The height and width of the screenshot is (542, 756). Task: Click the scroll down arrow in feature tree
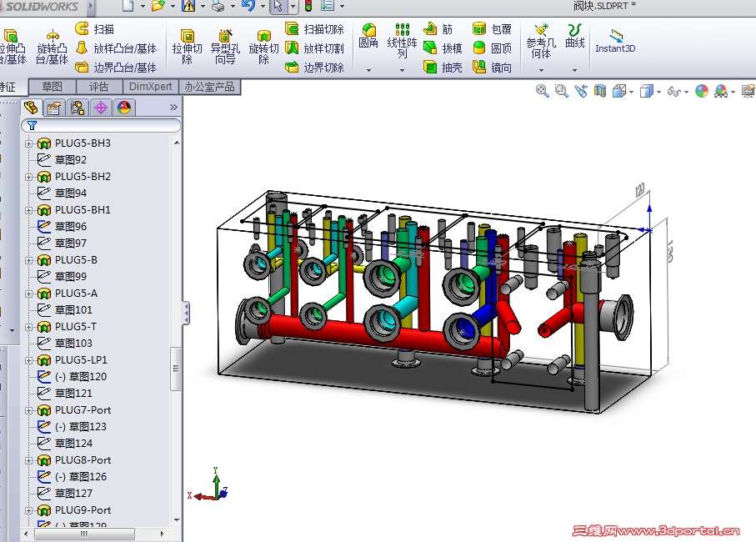pyautogui.click(x=177, y=519)
